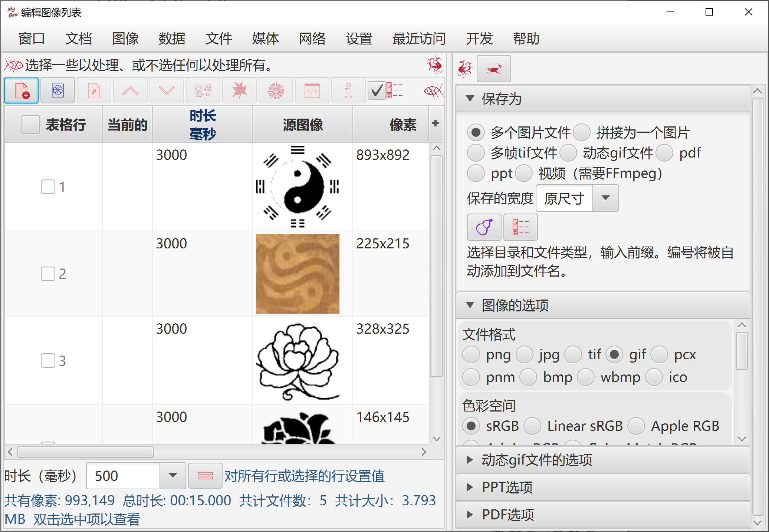Screen dimensions: 769x532
Task: Click the chrysanthemum flower toolbar icon
Action: point(276,91)
